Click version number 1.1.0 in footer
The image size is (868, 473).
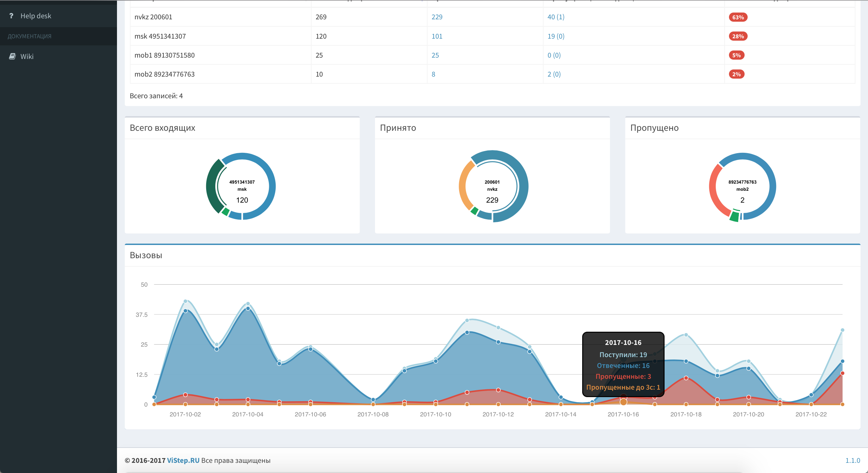tap(852, 460)
